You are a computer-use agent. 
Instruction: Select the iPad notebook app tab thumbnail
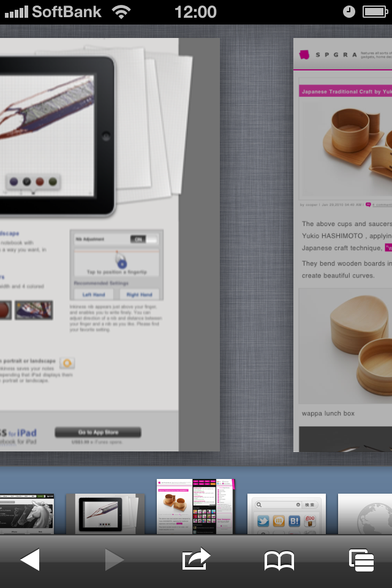105,514
